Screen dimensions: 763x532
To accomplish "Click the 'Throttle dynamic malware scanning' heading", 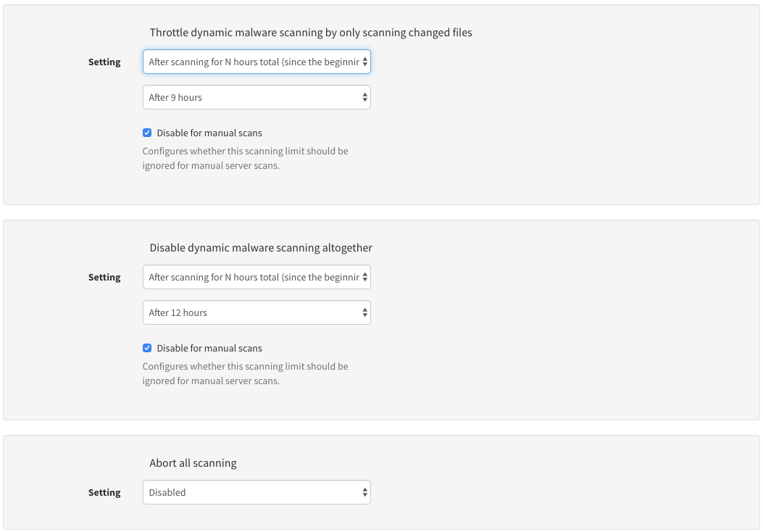I will point(310,33).
